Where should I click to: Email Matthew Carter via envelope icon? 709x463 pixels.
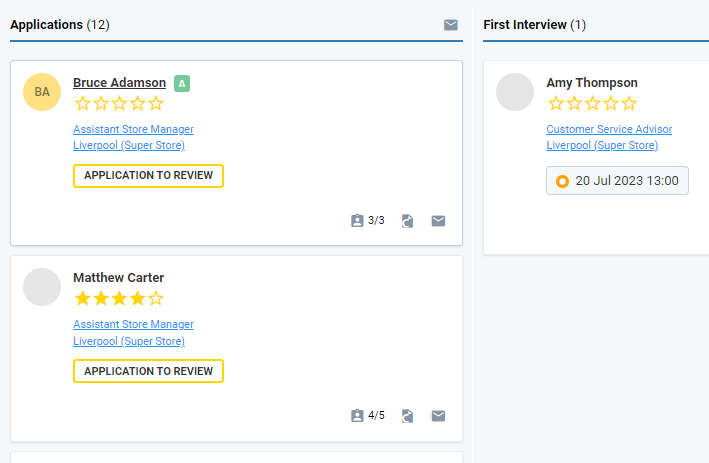[438, 416]
